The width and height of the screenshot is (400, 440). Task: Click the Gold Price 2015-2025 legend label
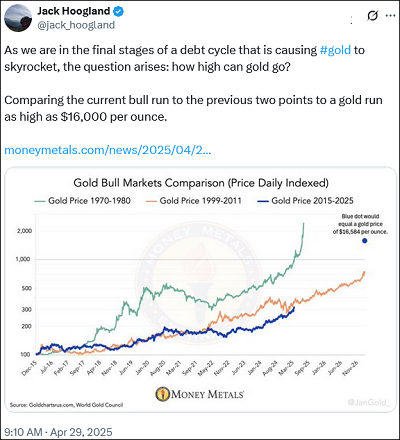312,201
